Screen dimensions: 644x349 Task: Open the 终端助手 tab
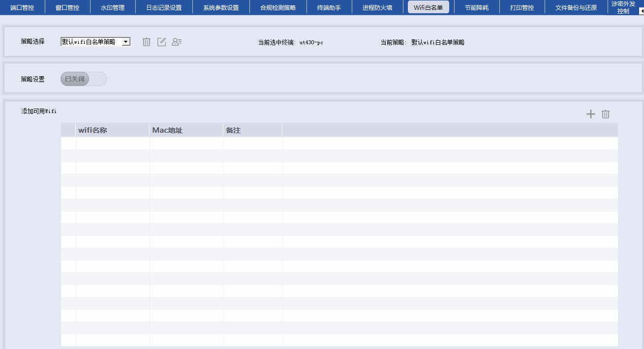pyautogui.click(x=329, y=7)
